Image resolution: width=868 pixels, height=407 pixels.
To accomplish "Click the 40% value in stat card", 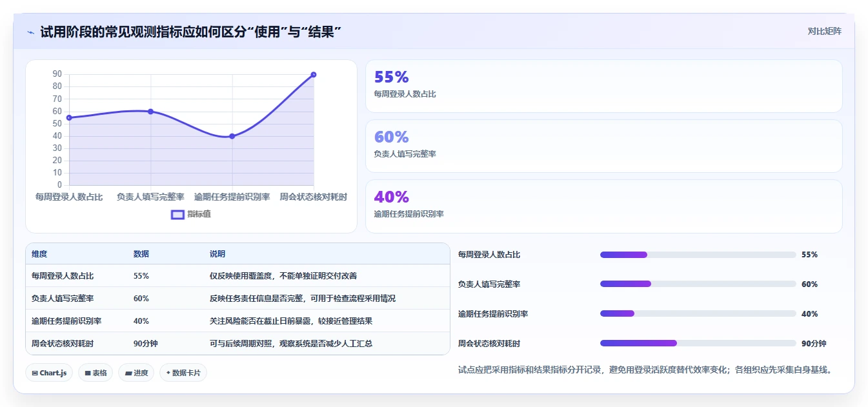I will (391, 197).
